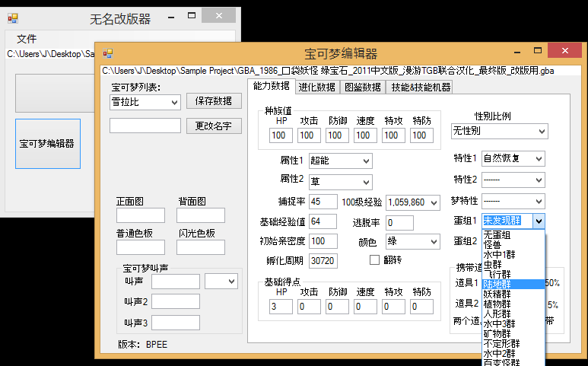The width and height of the screenshot is (588, 366).
Task: Close the 宝可梦编辑器 window
Action: (x=564, y=50)
